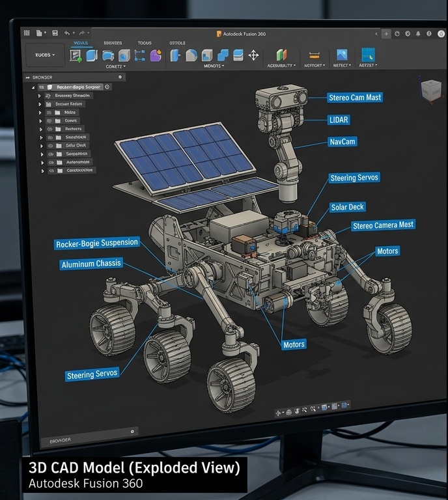448x500 pixels.
Task: Click the ViewCube in canvas corner
Action: point(431,90)
